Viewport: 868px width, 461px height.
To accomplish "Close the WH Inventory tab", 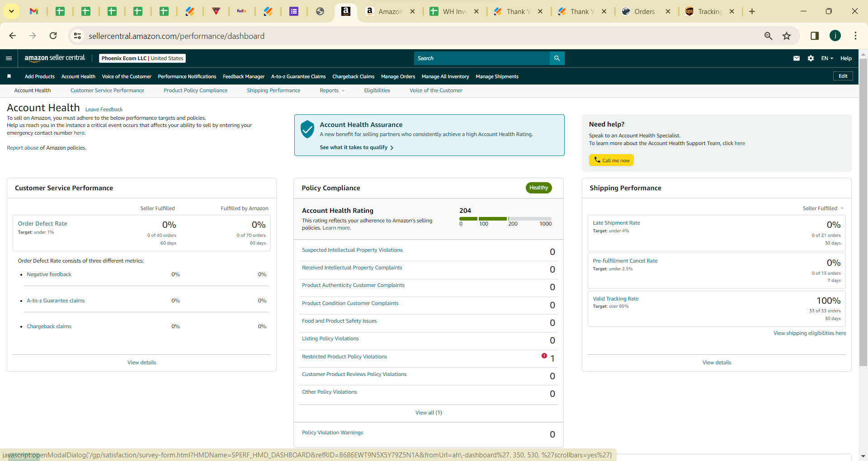I will click(476, 11).
